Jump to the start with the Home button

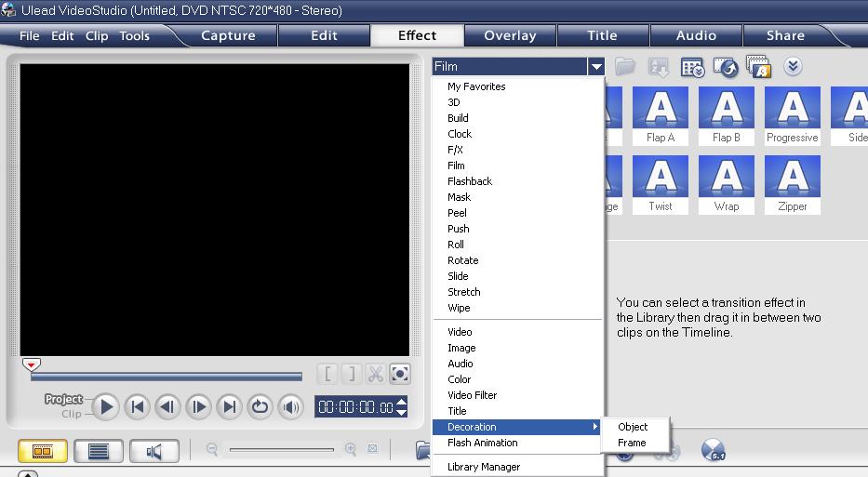click(137, 407)
